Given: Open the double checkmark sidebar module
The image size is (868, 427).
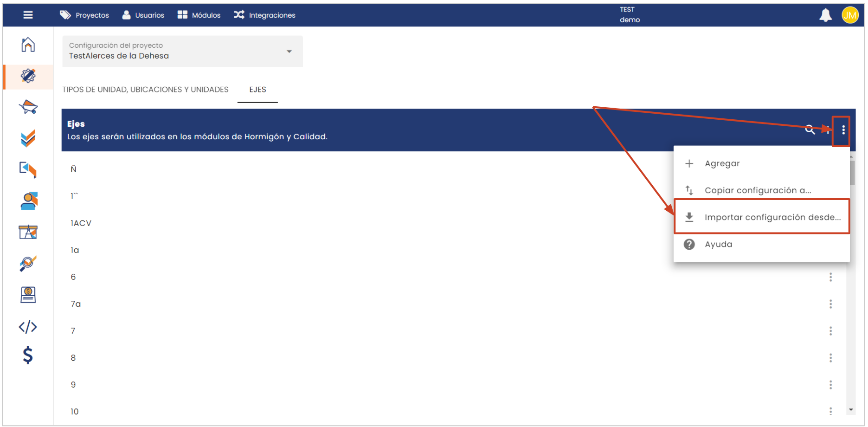Looking at the screenshot, I should click(28, 138).
